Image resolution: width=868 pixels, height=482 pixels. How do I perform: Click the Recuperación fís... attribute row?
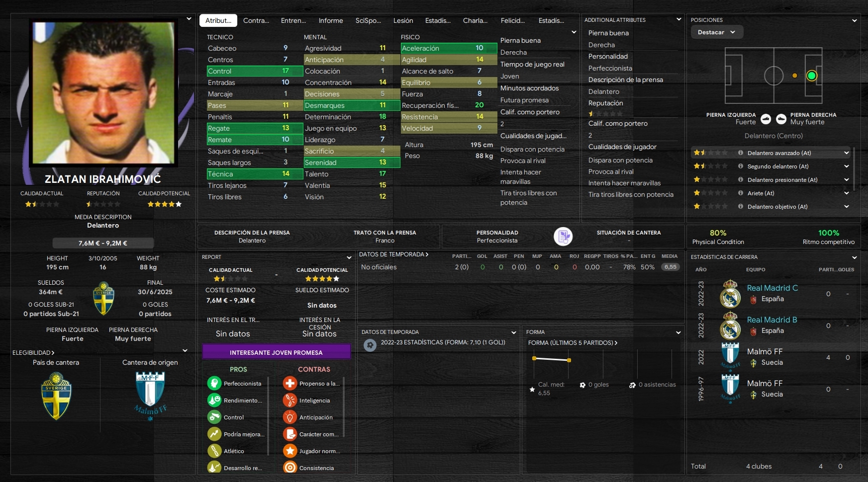(x=449, y=105)
